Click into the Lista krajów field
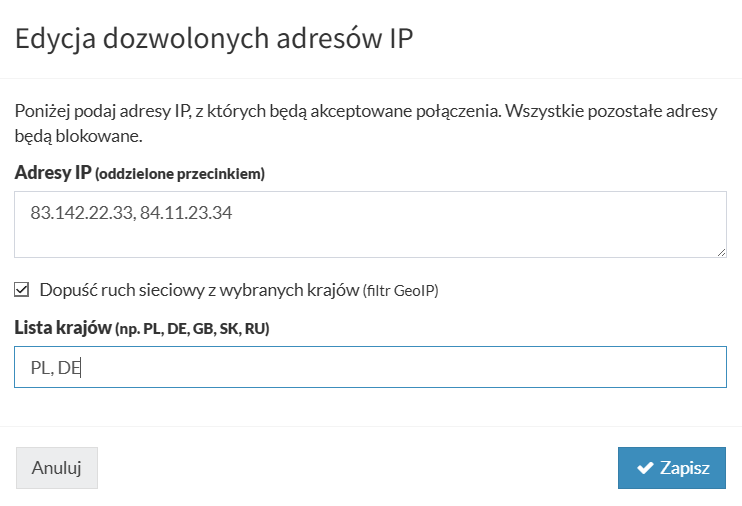 [x=400, y=367]
